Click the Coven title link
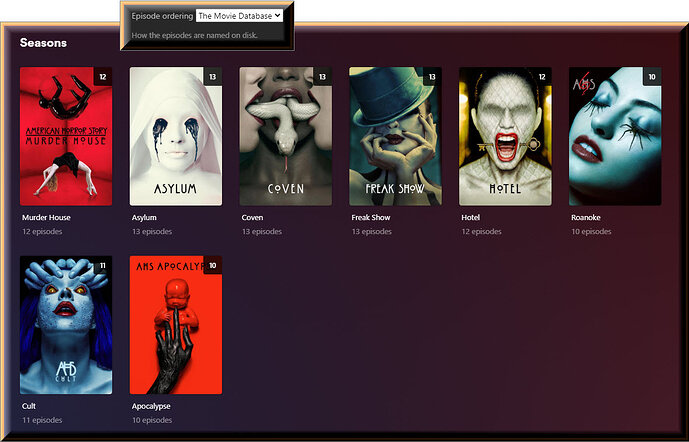 click(x=252, y=217)
